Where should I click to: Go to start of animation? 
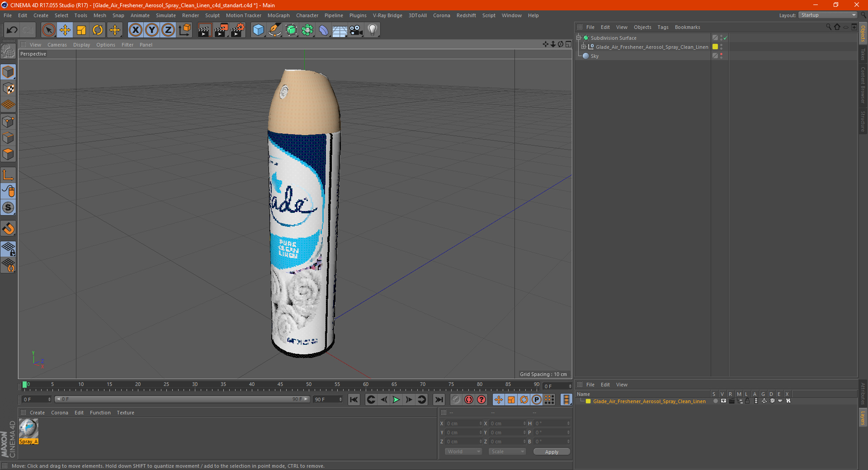tap(354, 399)
